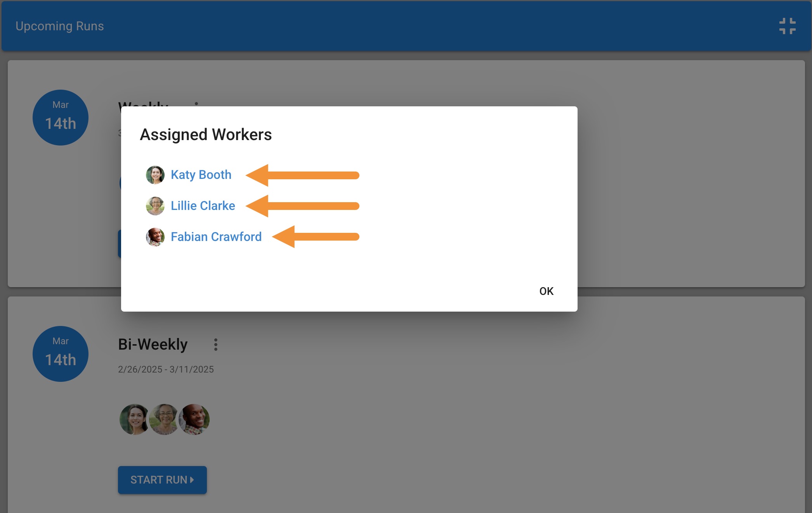The image size is (812, 513).
Task: Click the Upcoming Runs header title
Action: tap(60, 26)
